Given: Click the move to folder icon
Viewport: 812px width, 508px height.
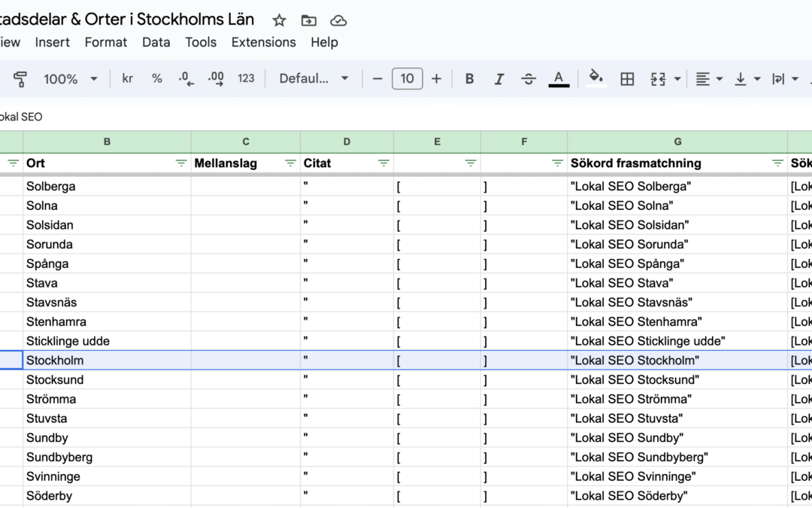Looking at the screenshot, I should pyautogui.click(x=309, y=20).
